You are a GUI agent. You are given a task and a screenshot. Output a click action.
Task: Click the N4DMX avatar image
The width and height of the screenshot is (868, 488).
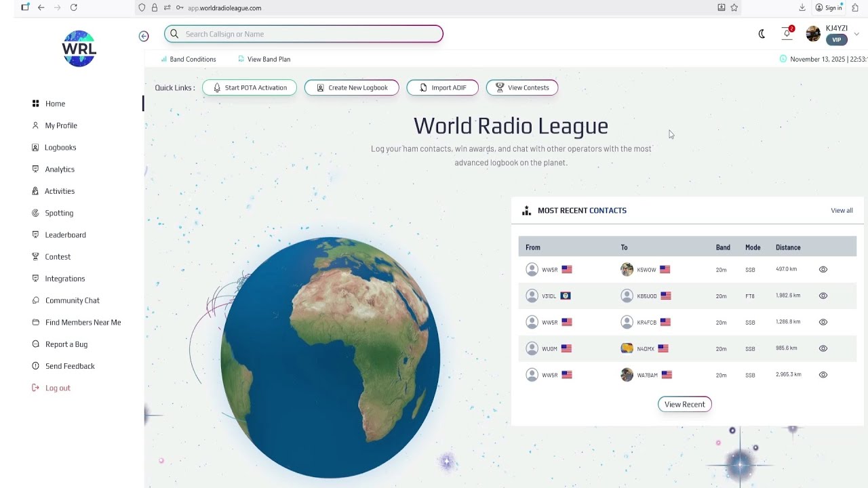[x=627, y=348]
